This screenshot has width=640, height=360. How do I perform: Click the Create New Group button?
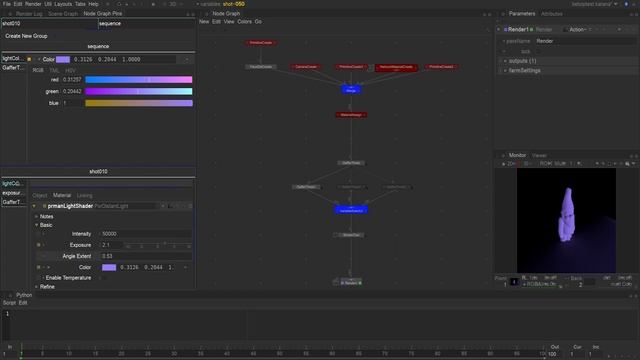[x=26, y=36]
